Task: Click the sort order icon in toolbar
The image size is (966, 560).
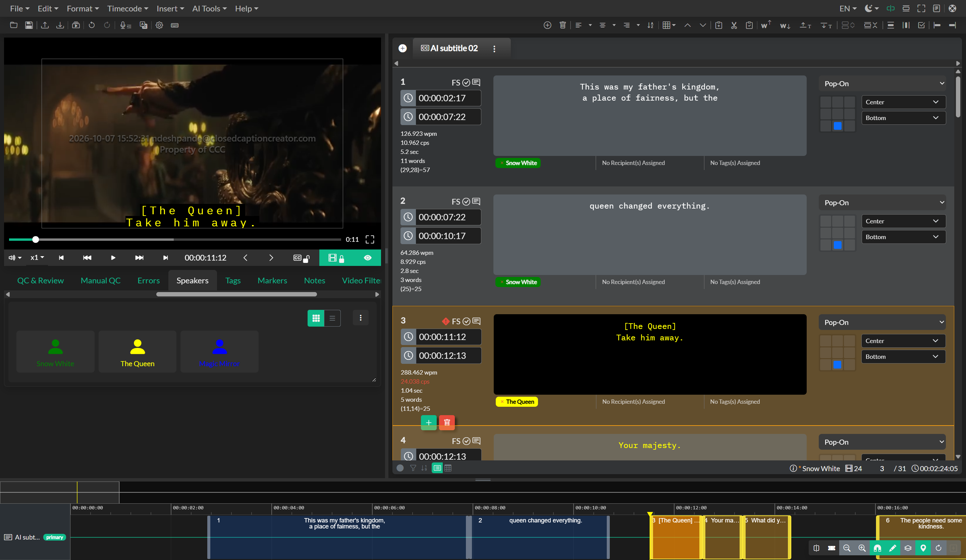Action: pos(650,25)
